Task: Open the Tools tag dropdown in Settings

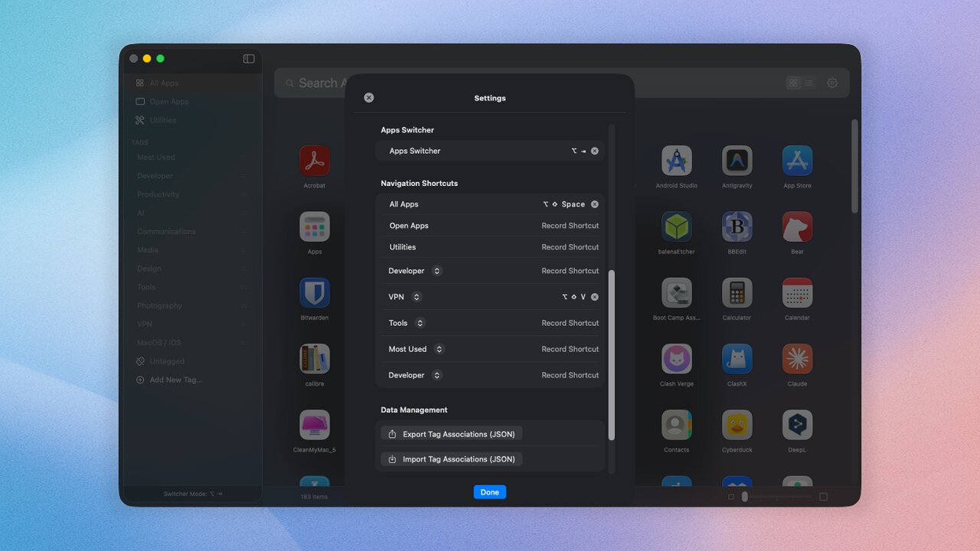Action: pos(420,323)
